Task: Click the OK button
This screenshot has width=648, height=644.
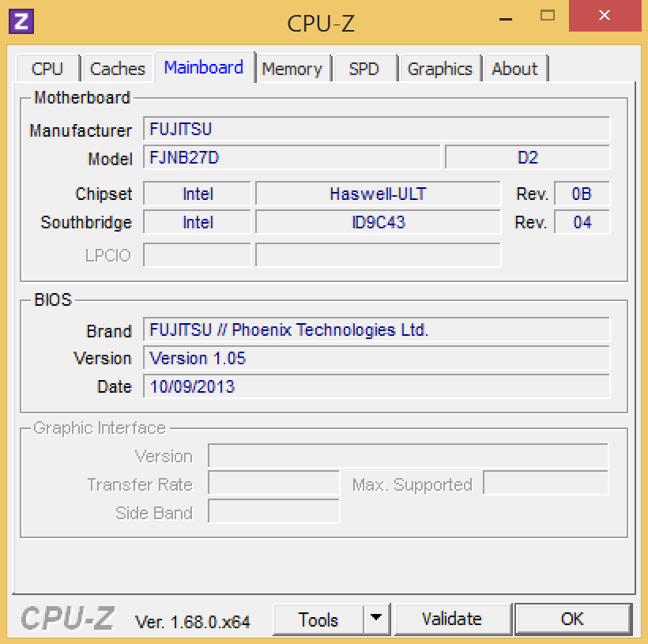Action: point(573,619)
